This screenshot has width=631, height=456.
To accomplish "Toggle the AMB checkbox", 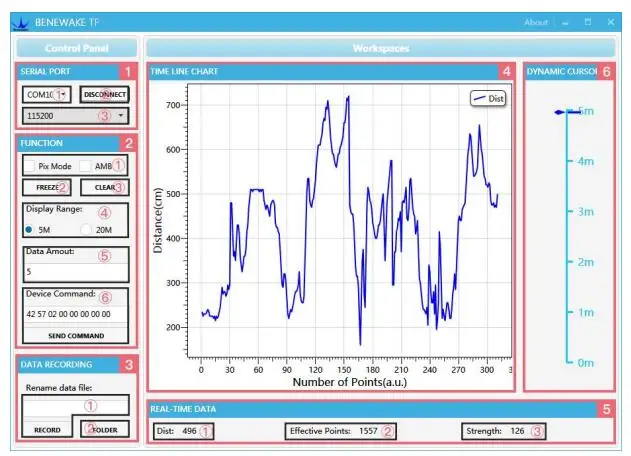I will pos(85,166).
